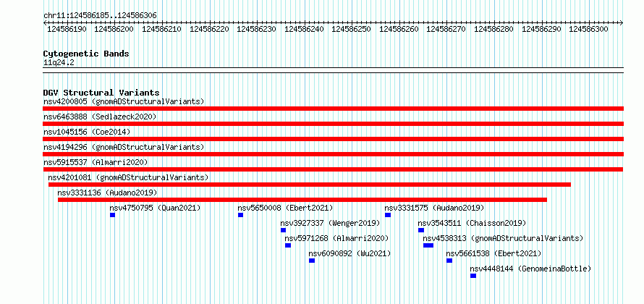Click the nsv4750795 (Quan2021) label
Screen dimensions: 644x304
point(156,208)
